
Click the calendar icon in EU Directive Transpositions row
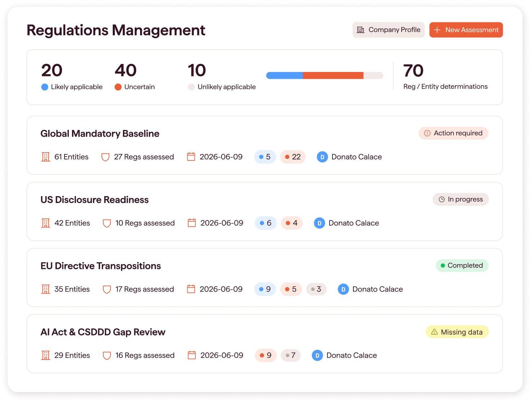click(191, 289)
